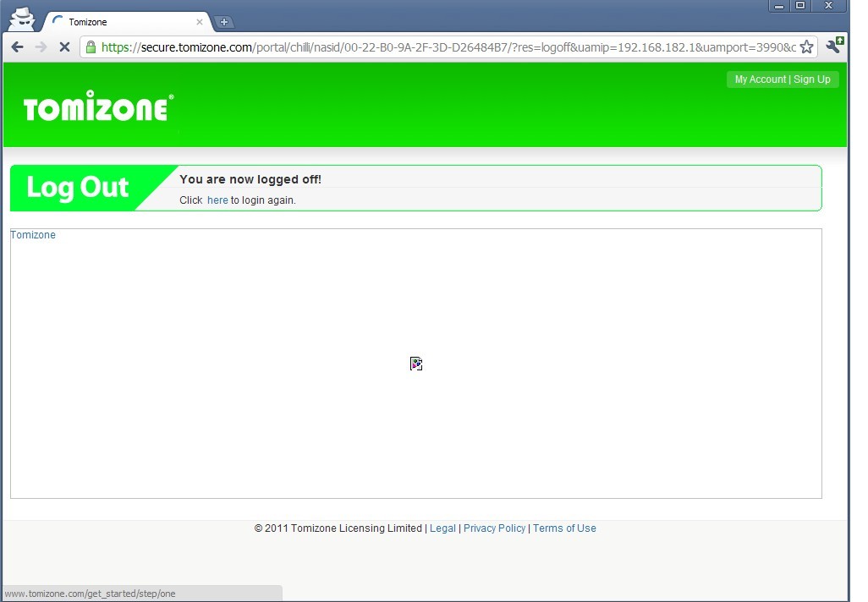This screenshot has width=868, height=602.
Task: Open the Privacy Policy footer link
Action: coord(494,528)
